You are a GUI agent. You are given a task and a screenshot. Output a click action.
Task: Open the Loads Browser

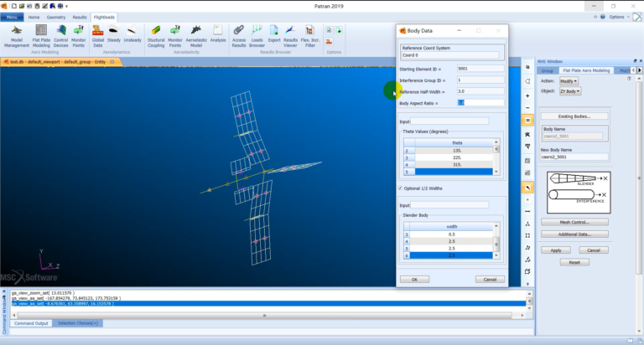click(257, 37)
